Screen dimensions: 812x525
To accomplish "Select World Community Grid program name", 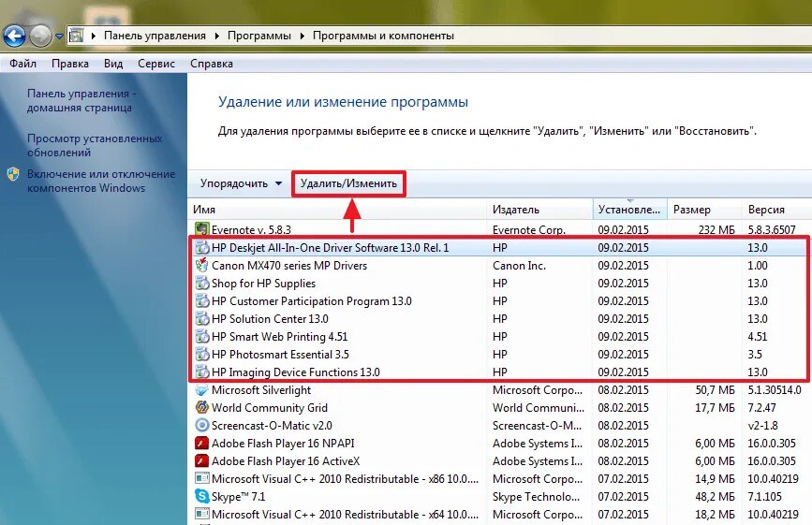I will coord(270,408).
